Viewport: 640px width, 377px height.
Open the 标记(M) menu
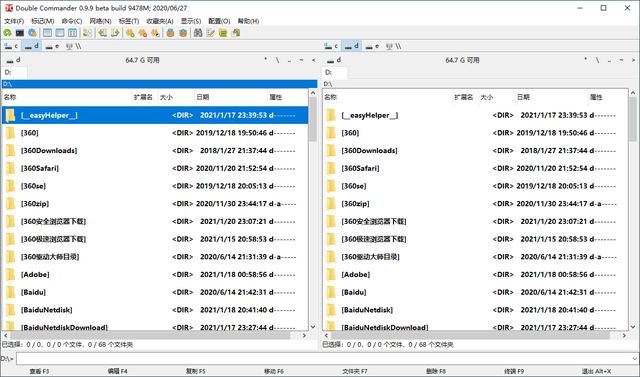point(42,21)
